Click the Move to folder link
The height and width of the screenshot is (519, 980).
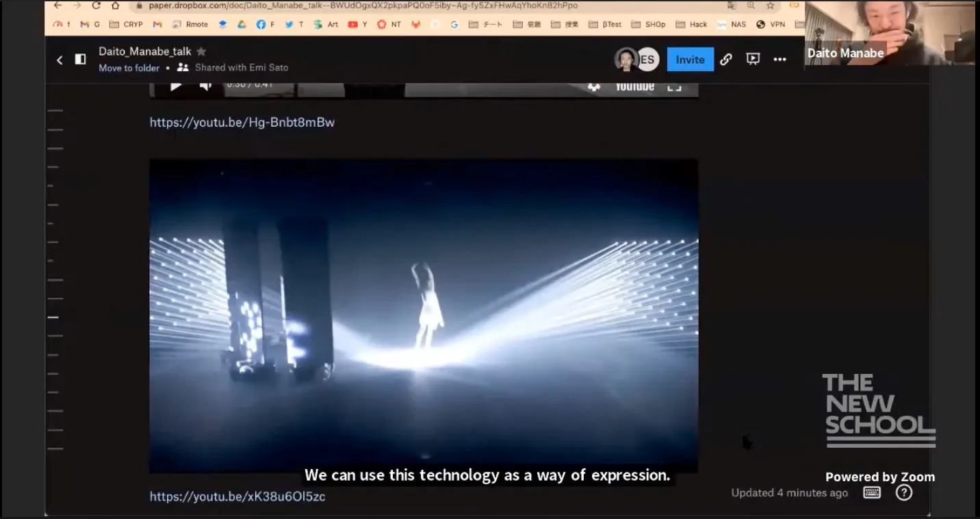coord(129,68)
